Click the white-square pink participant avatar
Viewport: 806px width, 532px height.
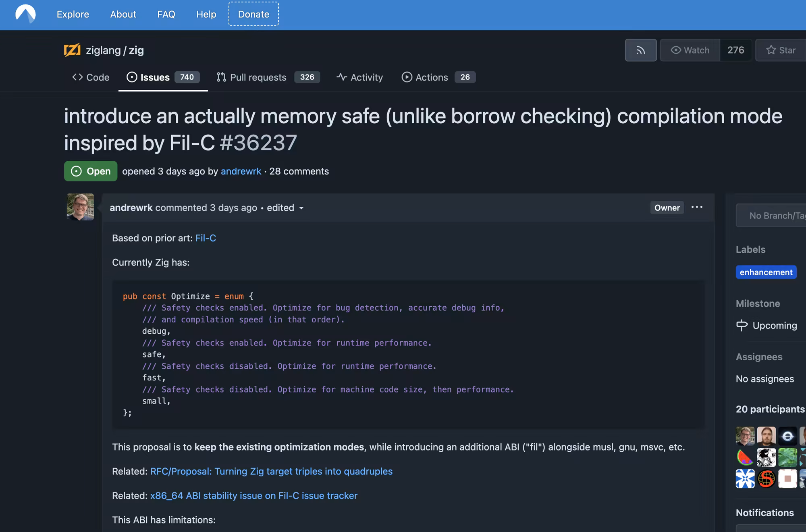787,479
